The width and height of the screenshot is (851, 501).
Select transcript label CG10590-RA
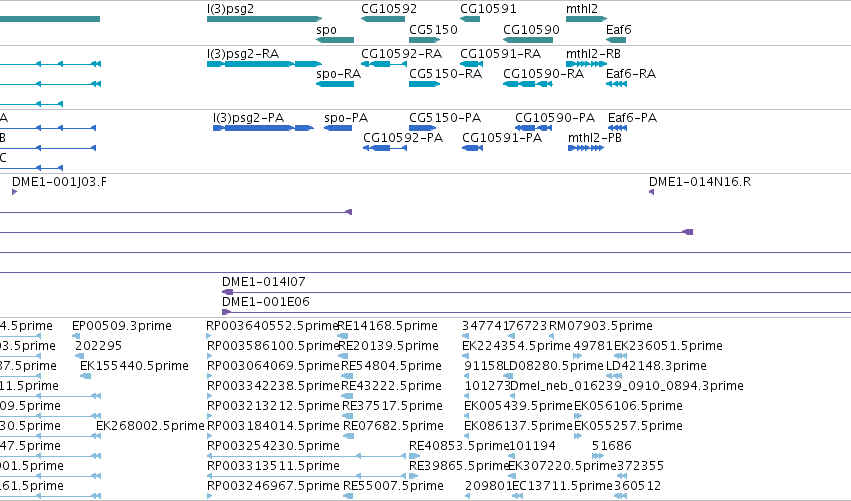(x=543, y=73)
